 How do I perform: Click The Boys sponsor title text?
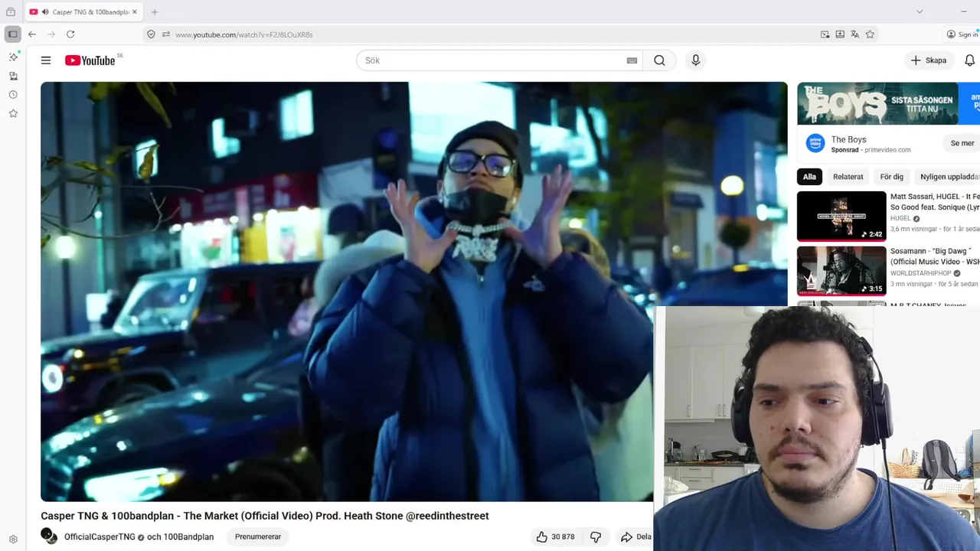(848, 139)
